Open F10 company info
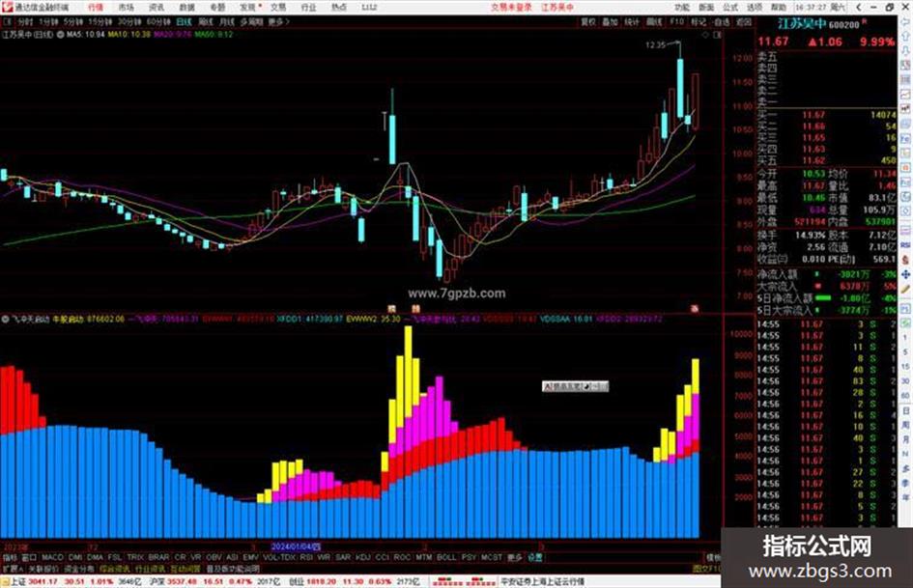913x588 pixels. pyautogui.click(x=676, y=21)
